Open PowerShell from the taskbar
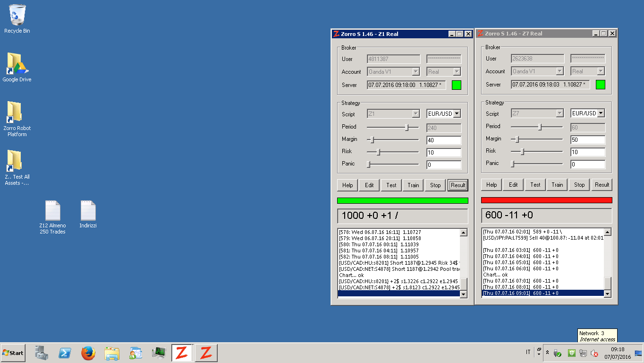 pyautogui.click(x=65, y=353)
